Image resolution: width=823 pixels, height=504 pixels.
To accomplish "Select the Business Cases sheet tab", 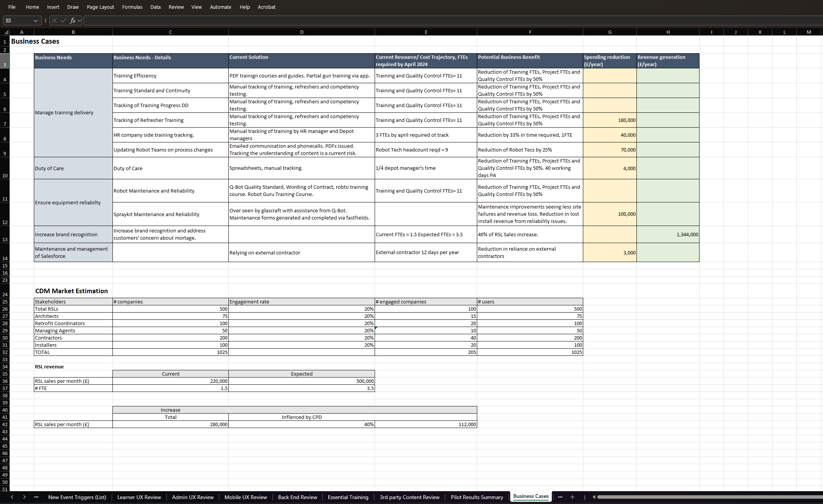I will tap(531, 496).
